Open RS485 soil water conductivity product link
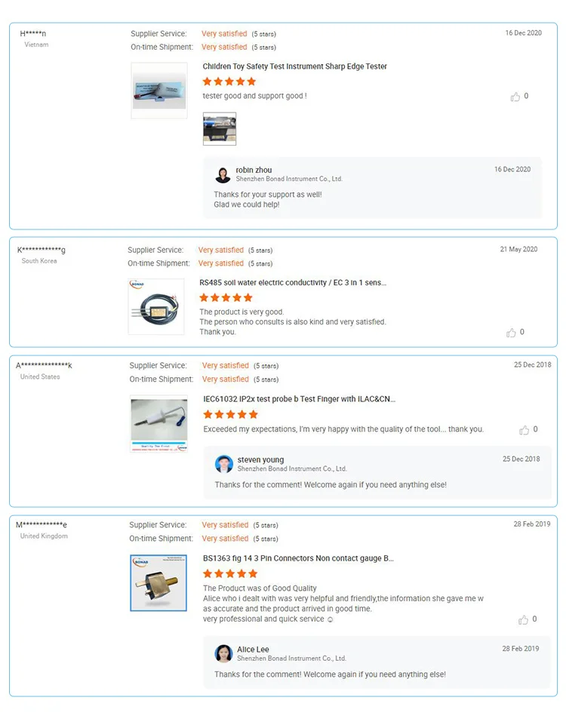This screenshot has height=728, width=566. coord(293,282)
